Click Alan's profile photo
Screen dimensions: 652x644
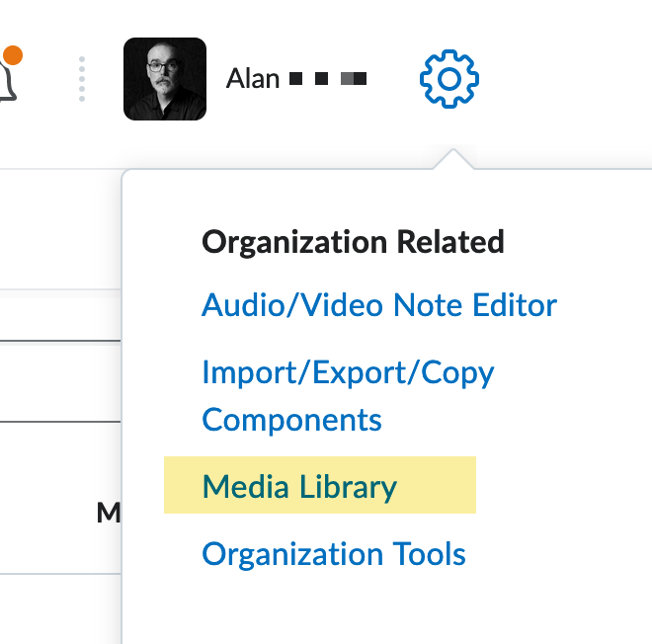pos(165,79)
